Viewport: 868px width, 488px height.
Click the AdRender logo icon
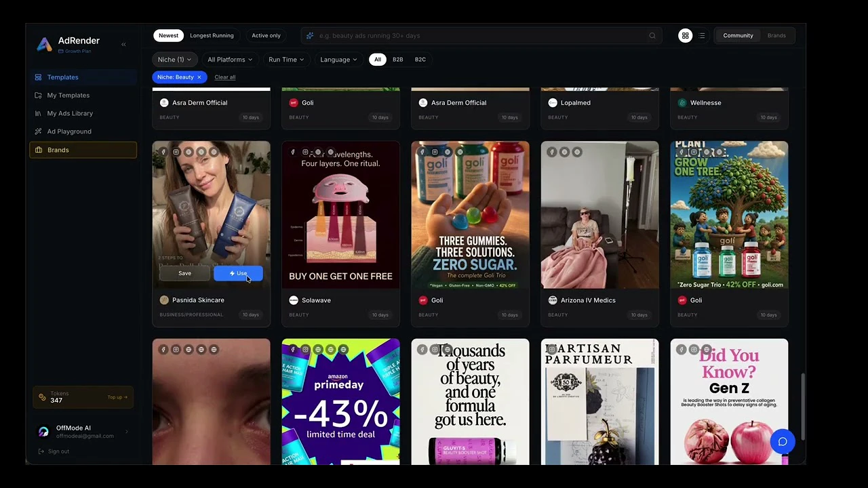pos(44,44)
